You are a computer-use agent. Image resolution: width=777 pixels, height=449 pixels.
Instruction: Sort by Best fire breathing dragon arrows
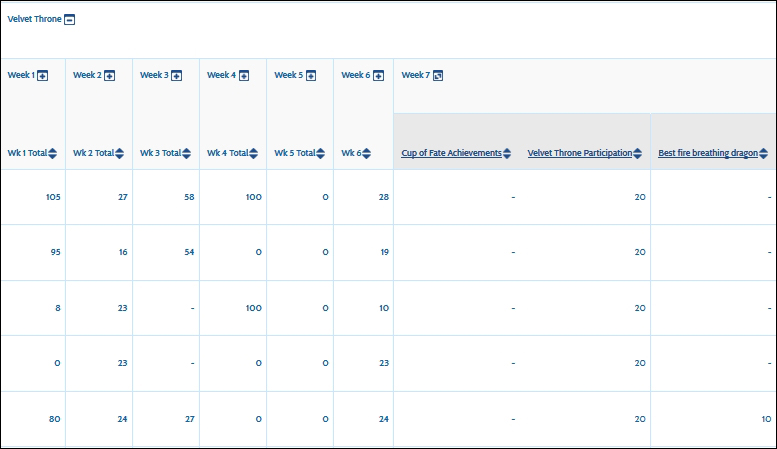pos(764,154)
